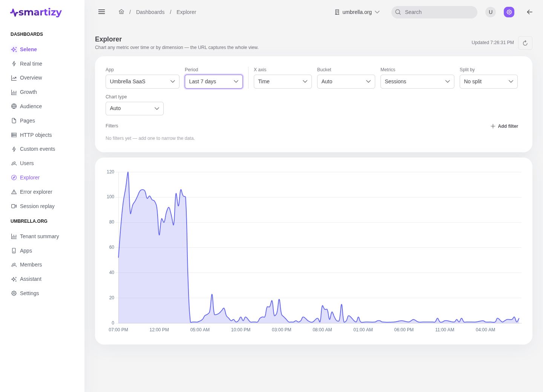The image size is (543, 392).
Task: Open the App dropdown Umbrella SaaS
Action: (143, 81)
